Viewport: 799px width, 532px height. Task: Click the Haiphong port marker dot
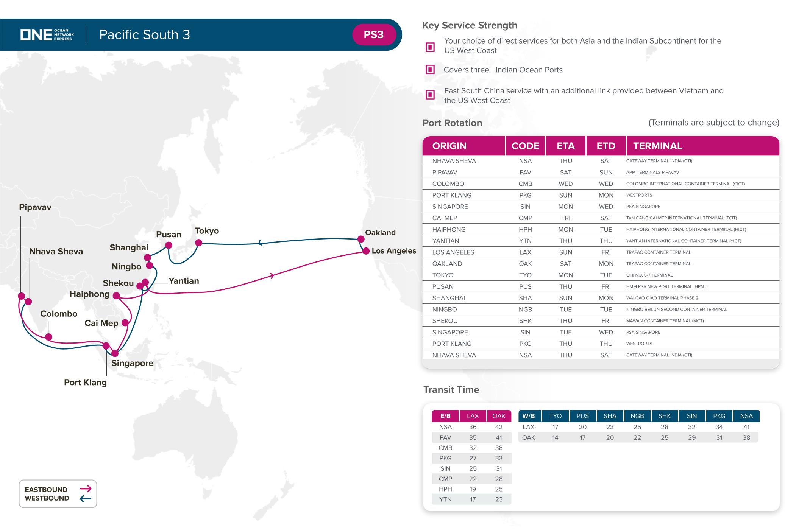pyautogui.click(x=116, y=295)
